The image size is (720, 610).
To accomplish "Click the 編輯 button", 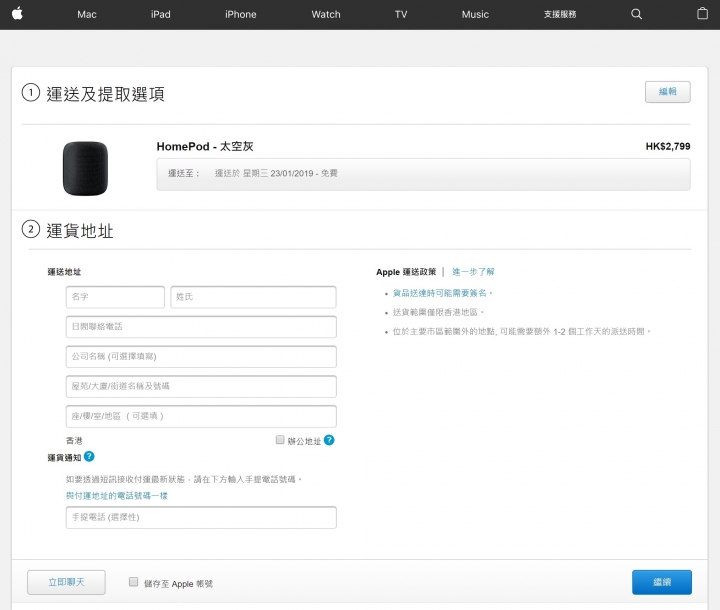I will (668, 92).
